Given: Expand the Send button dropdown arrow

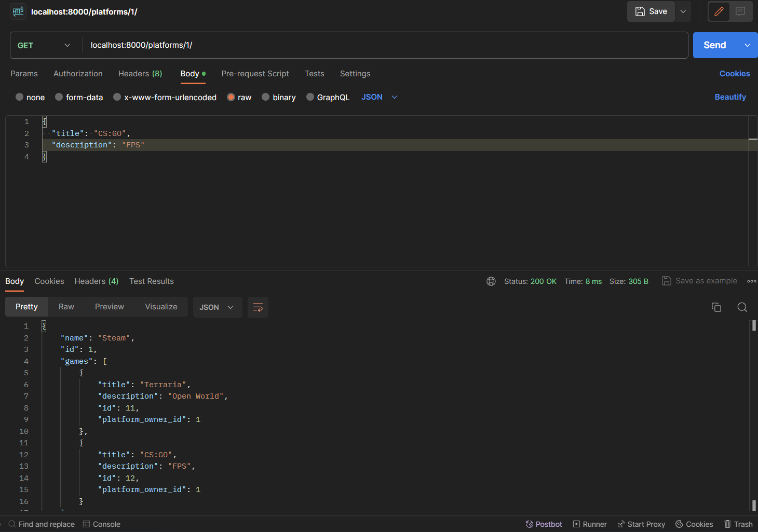Looking at the screenshot, I should pos(748,45).
